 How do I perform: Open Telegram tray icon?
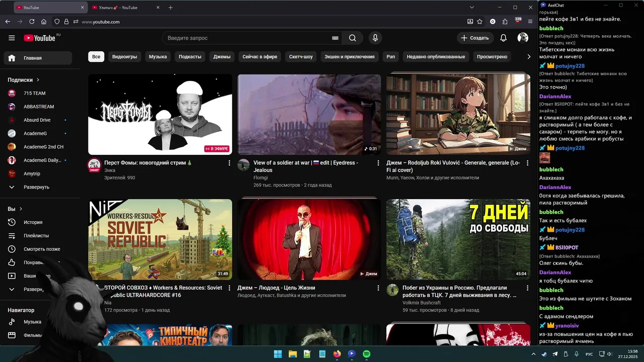555,354
